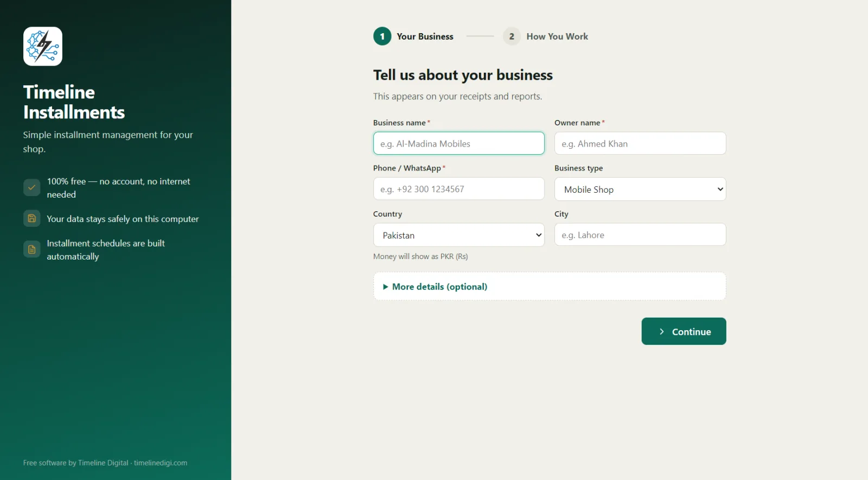Click the 'Business name' field label

pos(399,123)
